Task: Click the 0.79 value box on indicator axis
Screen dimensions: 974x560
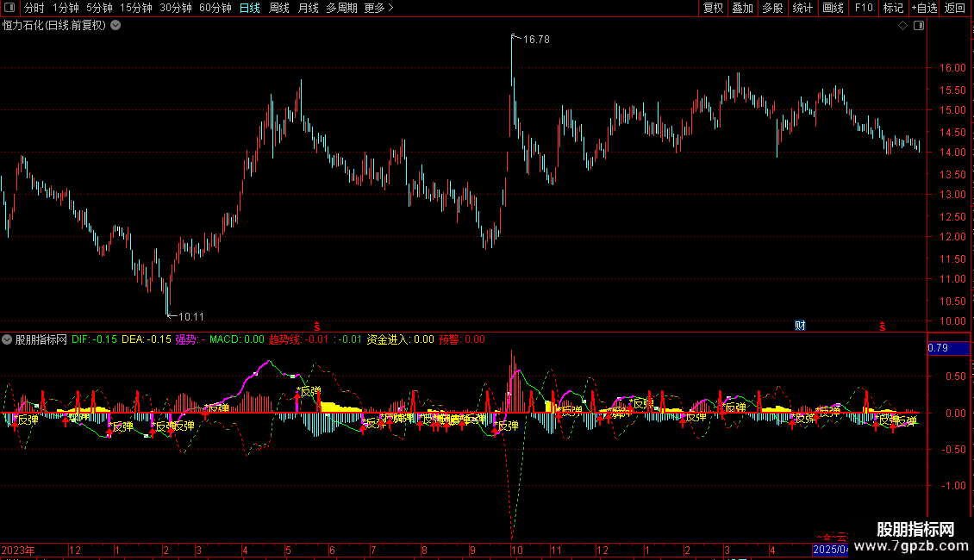Action: point(948,348)
